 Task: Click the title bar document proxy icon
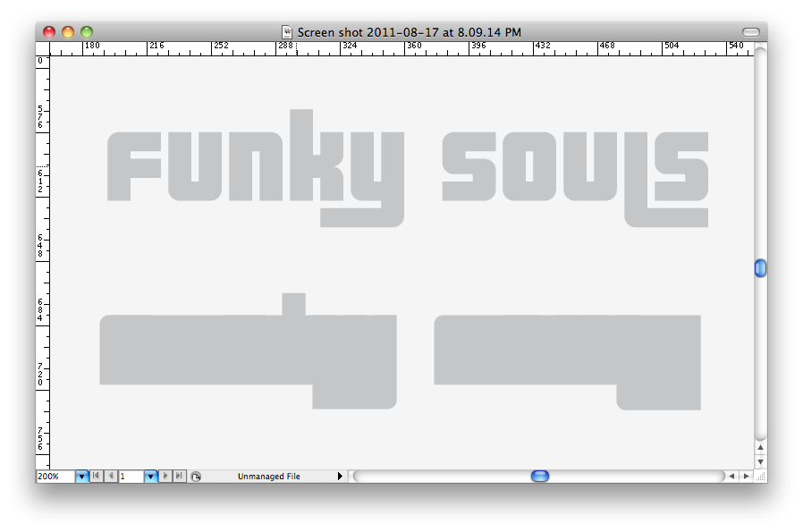287,32
